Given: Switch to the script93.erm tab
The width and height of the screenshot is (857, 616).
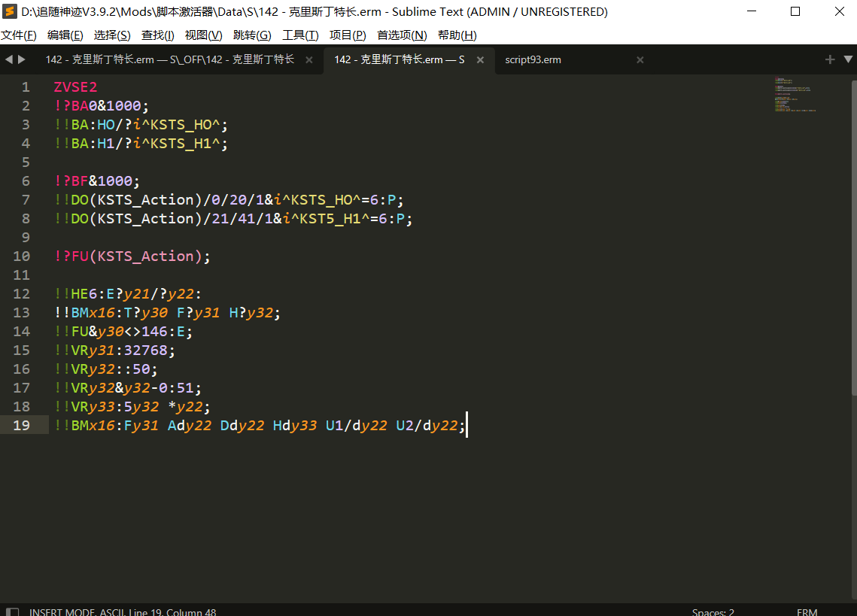Looking at the screenshot, I should click(x=533, y=59).
